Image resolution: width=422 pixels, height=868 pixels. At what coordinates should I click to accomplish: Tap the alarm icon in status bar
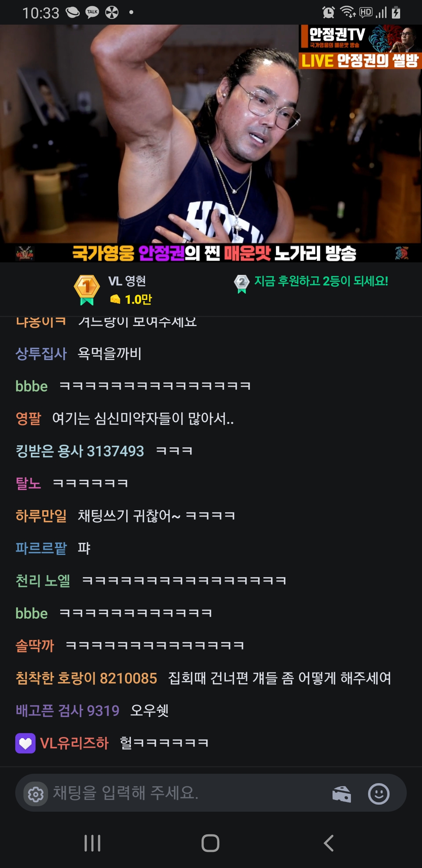328,13
